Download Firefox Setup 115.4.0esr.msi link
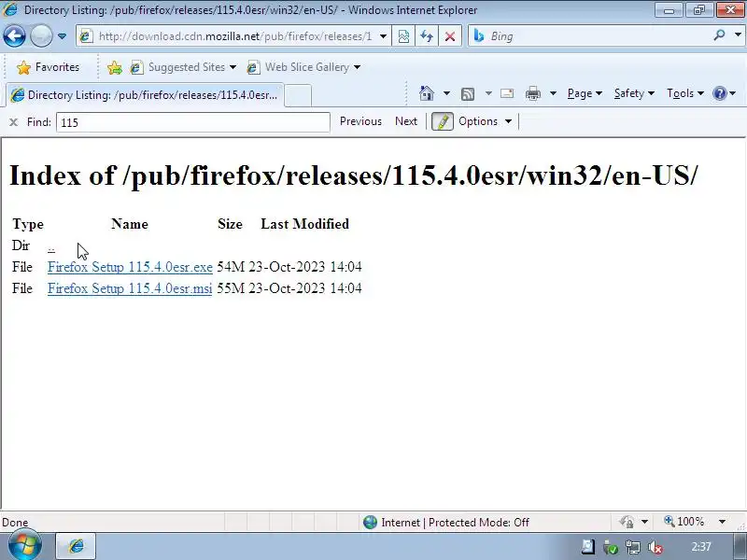The image size is (747, 560). coord(130,288)
